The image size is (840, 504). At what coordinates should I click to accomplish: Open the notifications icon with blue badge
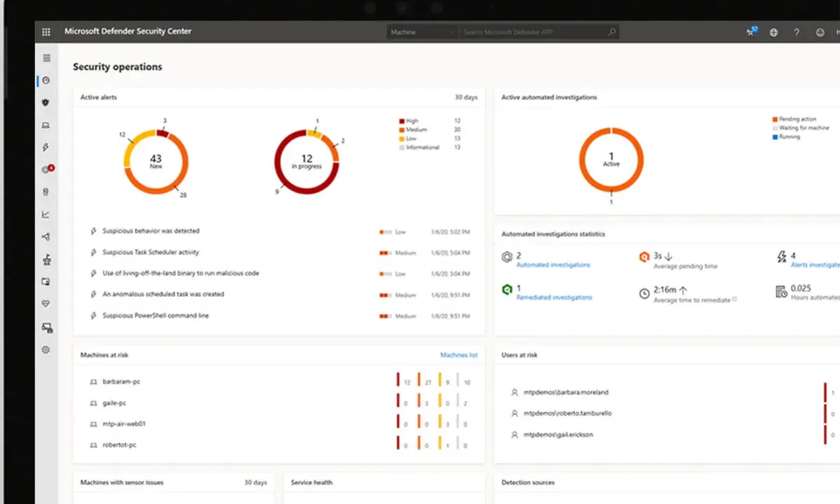click(x=752, y=31)
